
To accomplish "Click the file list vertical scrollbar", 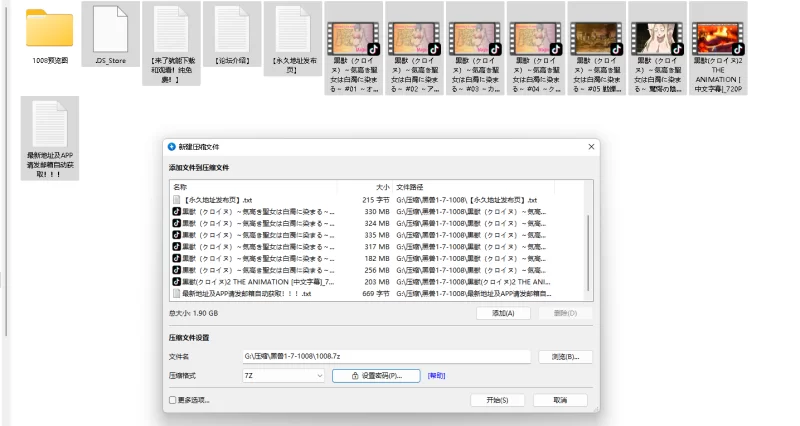I will coord(588,252).
